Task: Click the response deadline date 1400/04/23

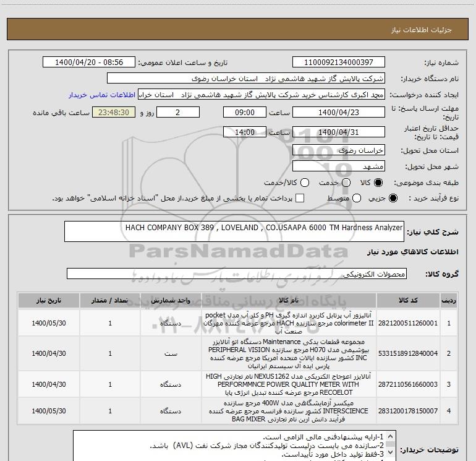Action: pos(339,112)
